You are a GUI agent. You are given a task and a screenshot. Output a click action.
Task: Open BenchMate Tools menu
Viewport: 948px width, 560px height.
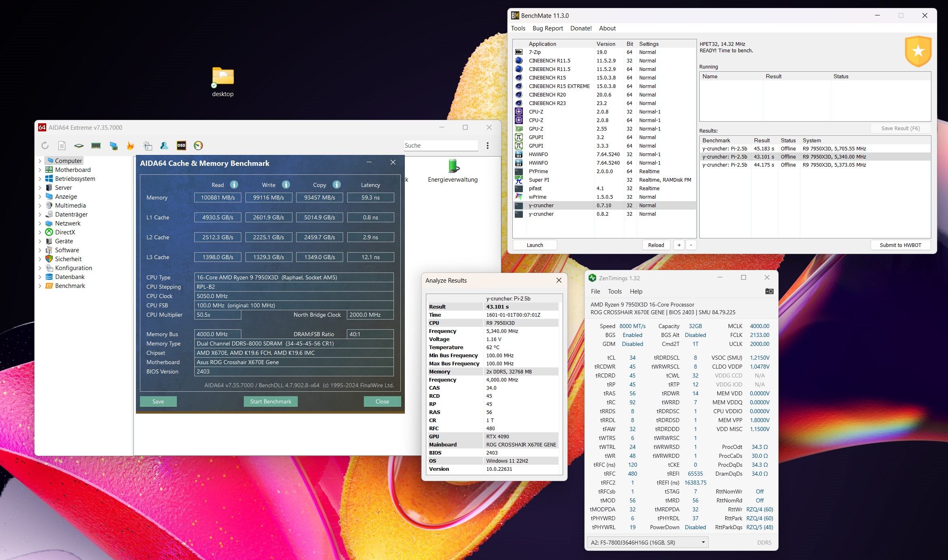518,28
